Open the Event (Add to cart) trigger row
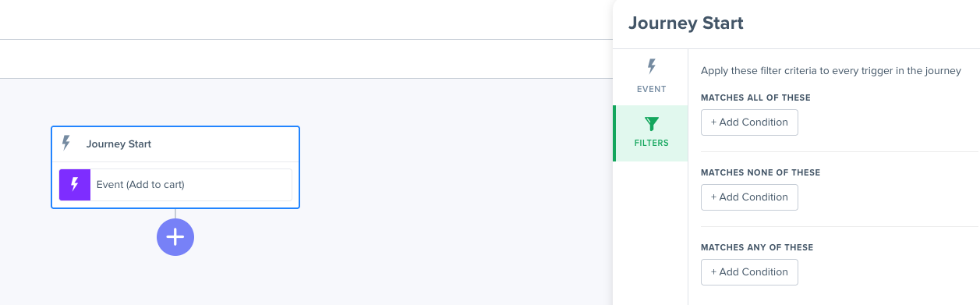Image resolution: width=980 pixels, height=305 pixels. click(175, 185)
